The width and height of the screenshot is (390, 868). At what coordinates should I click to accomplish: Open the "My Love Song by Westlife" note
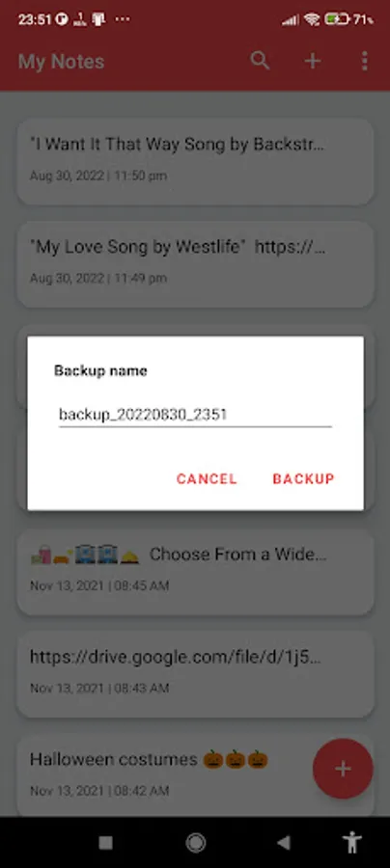[x=195, y=263]
